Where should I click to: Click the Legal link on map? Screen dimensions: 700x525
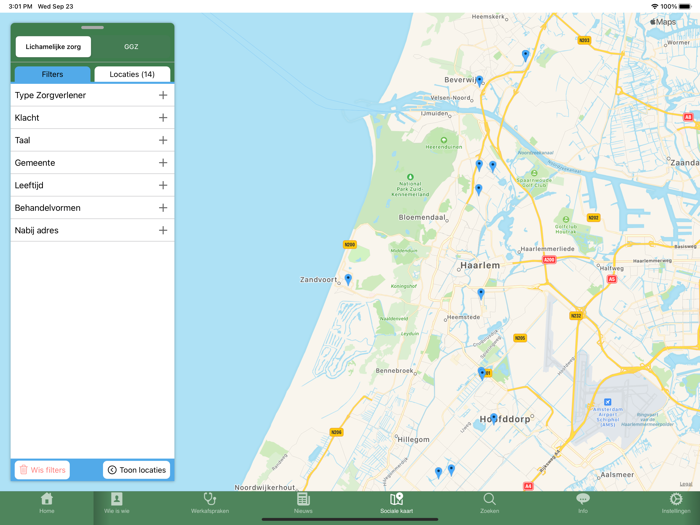click(686, 484)
